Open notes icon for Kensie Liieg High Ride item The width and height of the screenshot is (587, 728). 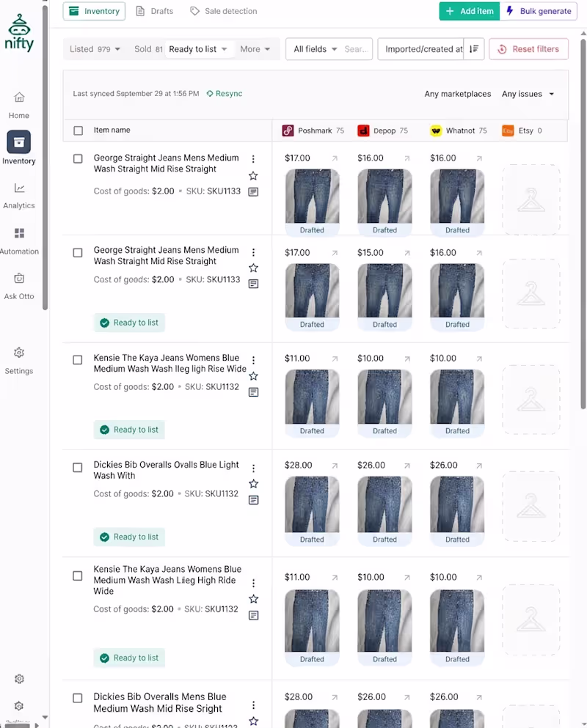pos(253,615)
